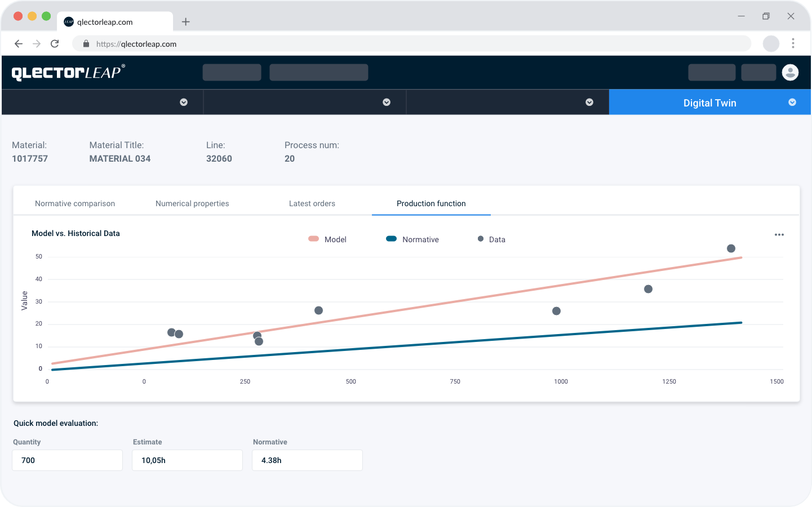The width and height of the screenshot is (812, 507).
Task: Click the process num value 20
Action: click(x=290, y=159)
